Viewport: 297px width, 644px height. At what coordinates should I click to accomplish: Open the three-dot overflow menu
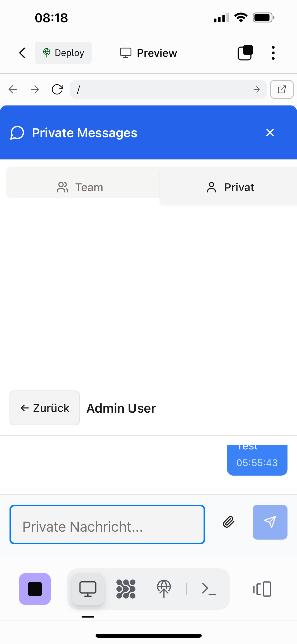[273, 53]
